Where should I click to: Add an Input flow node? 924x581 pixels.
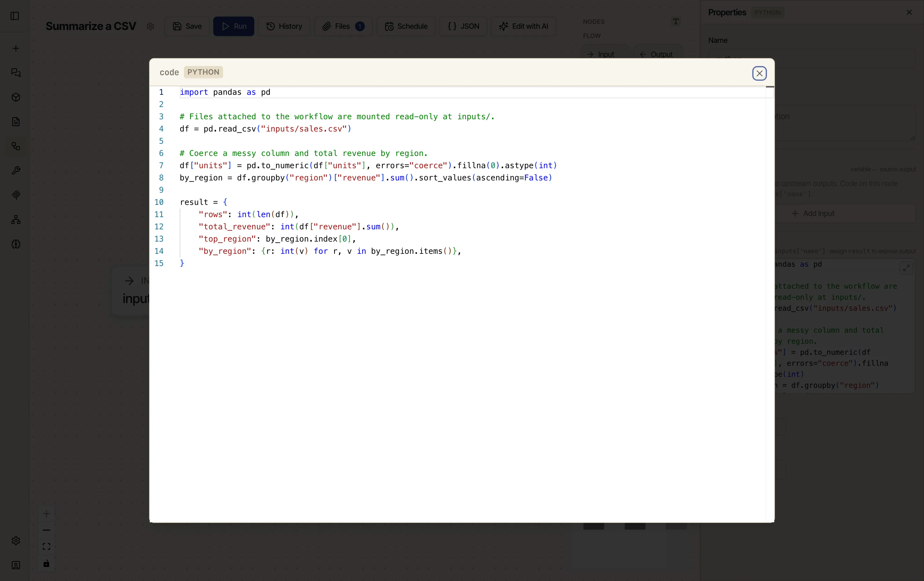tap(605, 52)
